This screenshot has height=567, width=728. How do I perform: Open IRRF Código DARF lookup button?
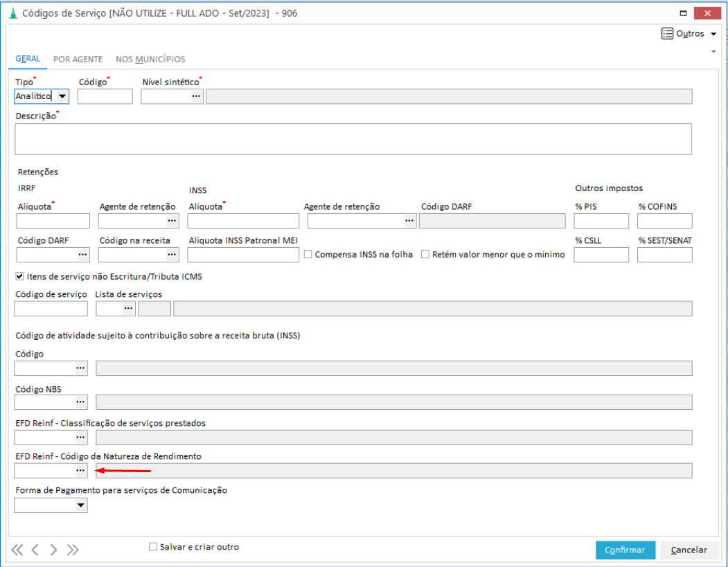[x=83, y=255]
